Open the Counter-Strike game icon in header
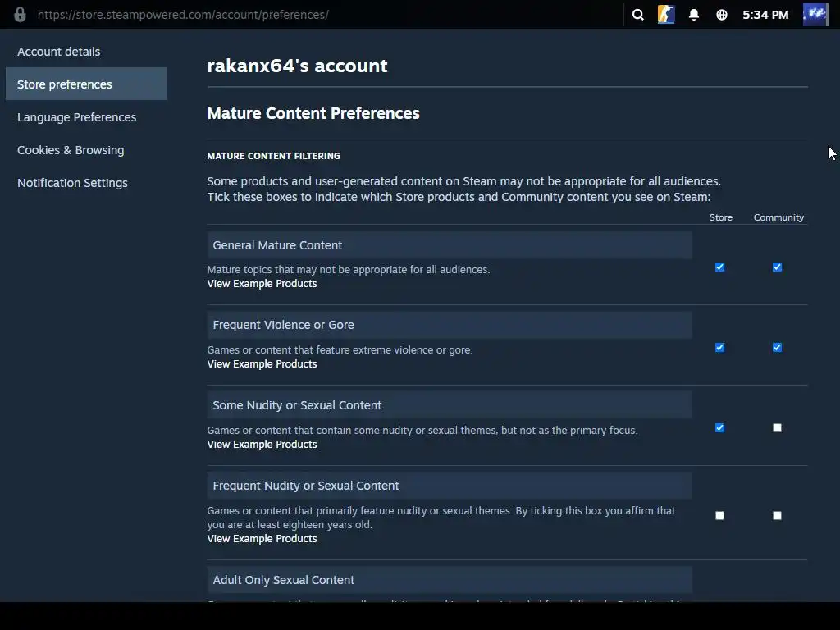 pos(666,15)
